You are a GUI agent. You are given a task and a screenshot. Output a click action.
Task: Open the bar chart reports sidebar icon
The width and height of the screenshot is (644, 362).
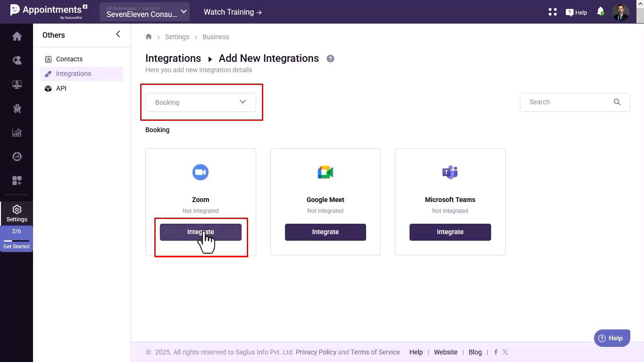[x=17, y=133]
